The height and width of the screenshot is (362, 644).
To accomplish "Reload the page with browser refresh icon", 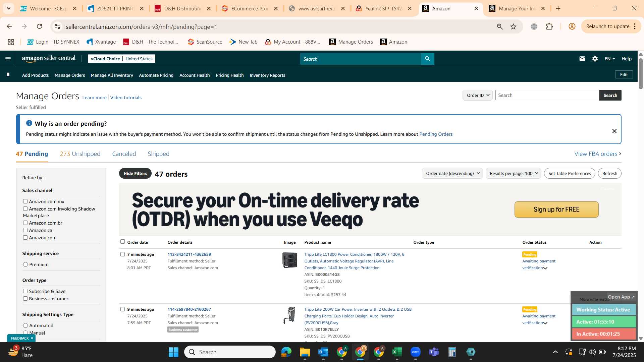I will pos(40,26).
